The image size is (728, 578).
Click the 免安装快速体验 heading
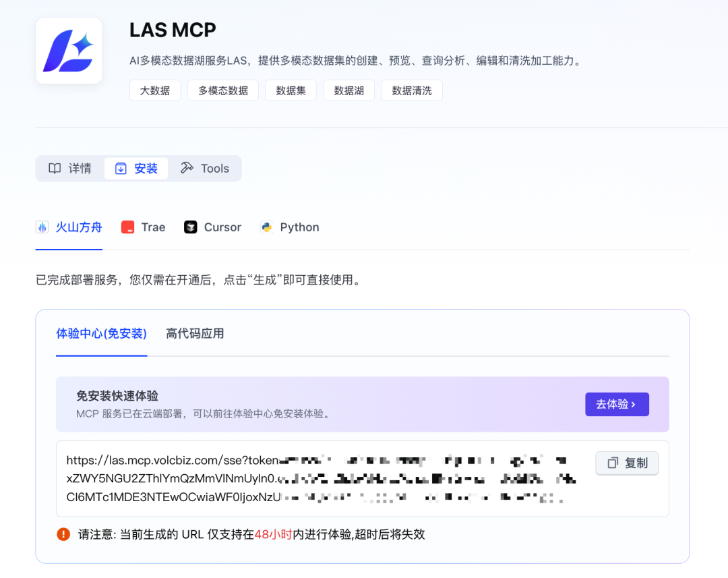click(117, 396)
